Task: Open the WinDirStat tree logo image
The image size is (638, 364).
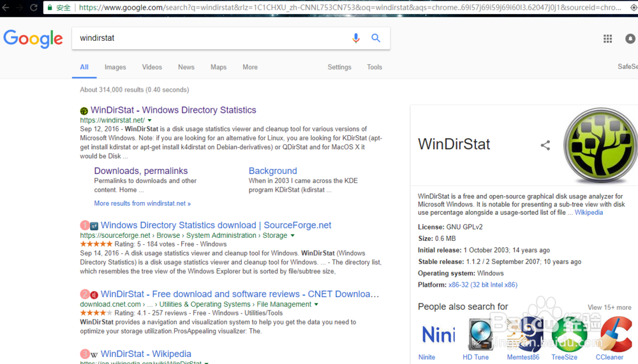Action: (600, 145)
